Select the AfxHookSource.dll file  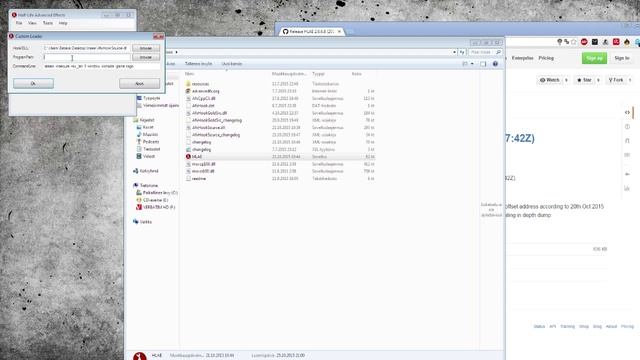[209, 128]
